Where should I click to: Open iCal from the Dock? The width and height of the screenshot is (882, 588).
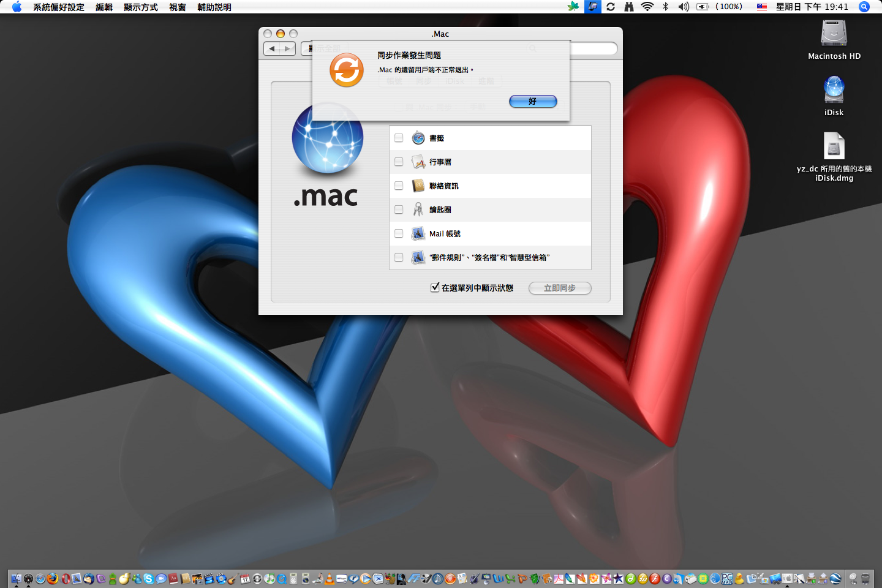pyautogui.click(x=246, y=578)
